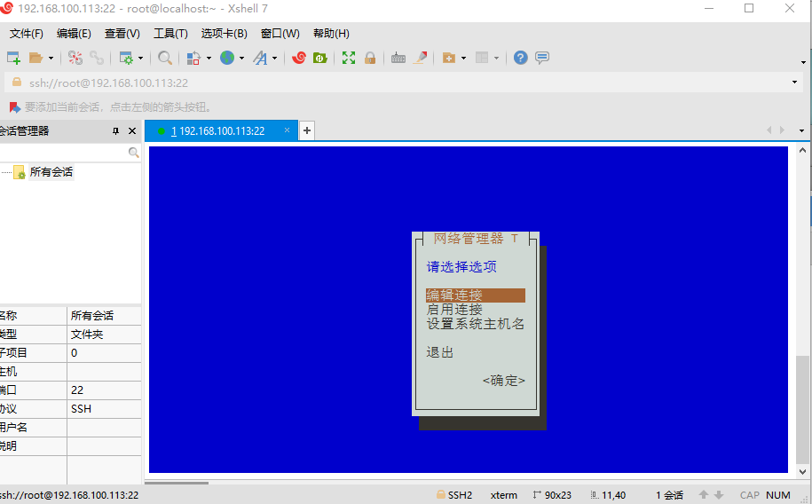Close the session manager panel
The width and height of the screenshot is (812, 504).
132,131
